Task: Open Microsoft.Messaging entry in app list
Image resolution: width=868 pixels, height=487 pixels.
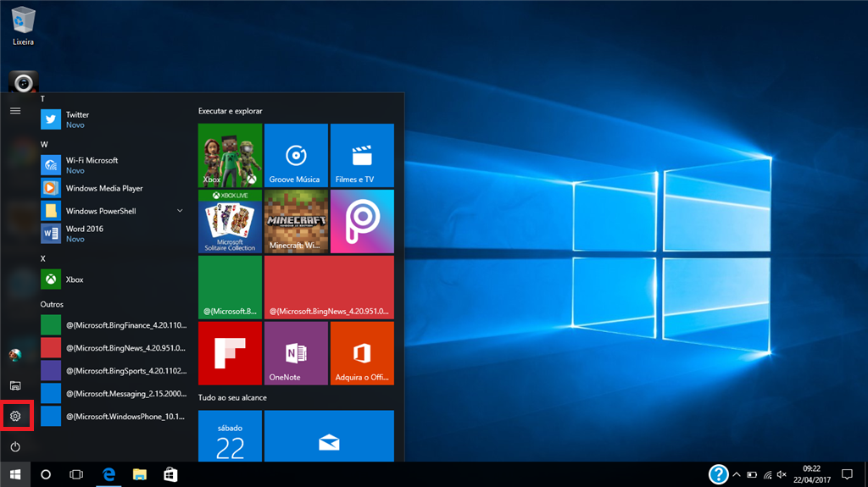Action: point(114,394)
